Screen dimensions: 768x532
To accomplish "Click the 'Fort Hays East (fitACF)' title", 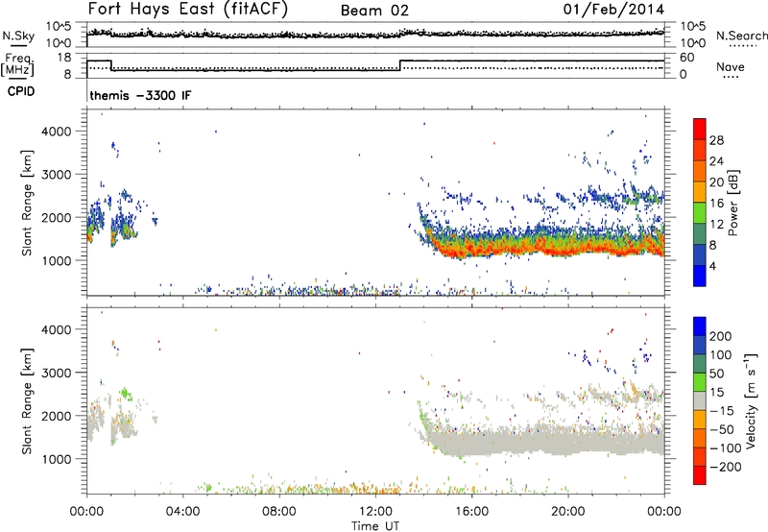I will click(188, 10).
